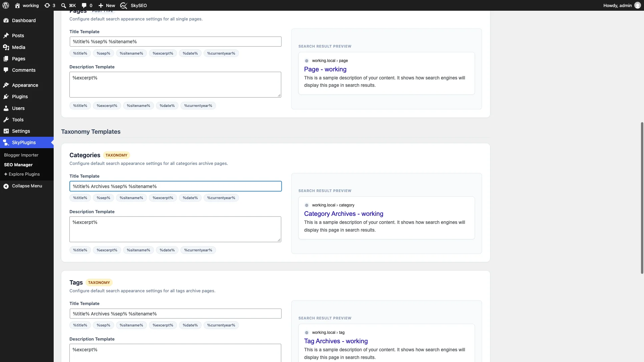This screenshot has width=644, height=362.
Task: Insert %currentyear% tag into Categories description
Action: coord(198,250)
